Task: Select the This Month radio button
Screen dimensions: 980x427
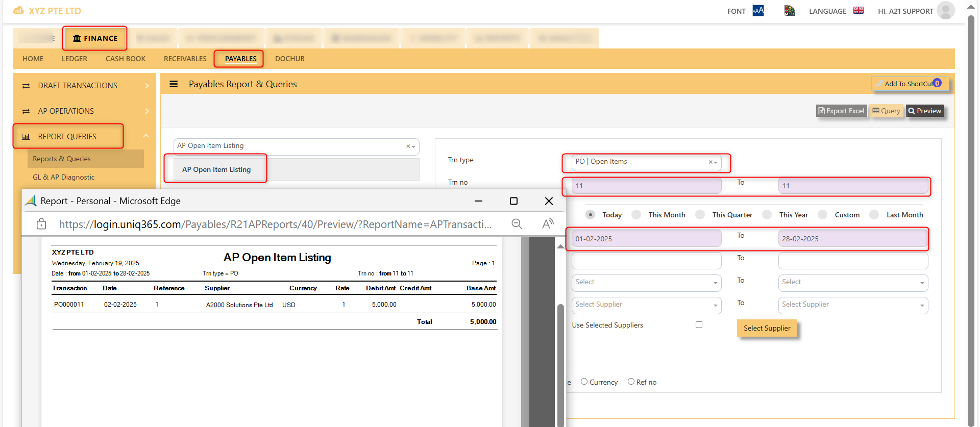Action: (636, 215)
